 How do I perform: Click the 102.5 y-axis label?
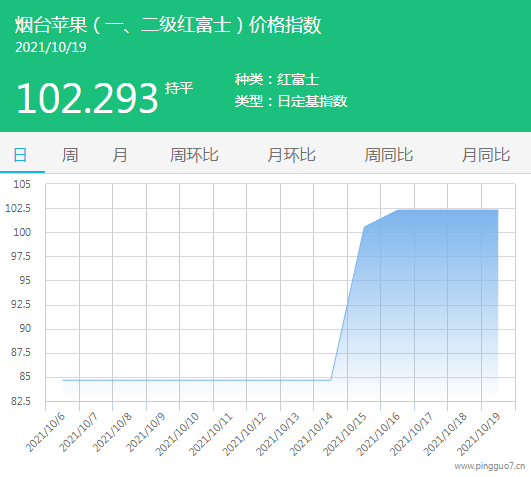coord(18,208)
